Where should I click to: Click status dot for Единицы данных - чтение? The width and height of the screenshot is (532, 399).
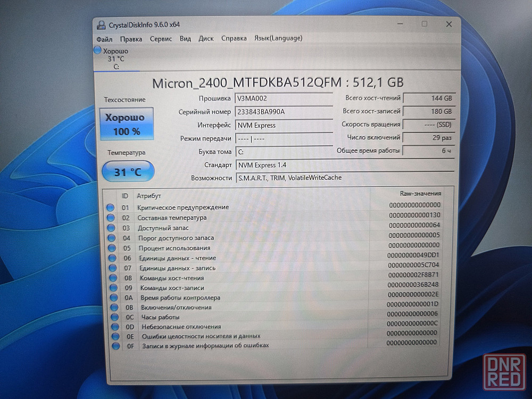tap(112, 258)
